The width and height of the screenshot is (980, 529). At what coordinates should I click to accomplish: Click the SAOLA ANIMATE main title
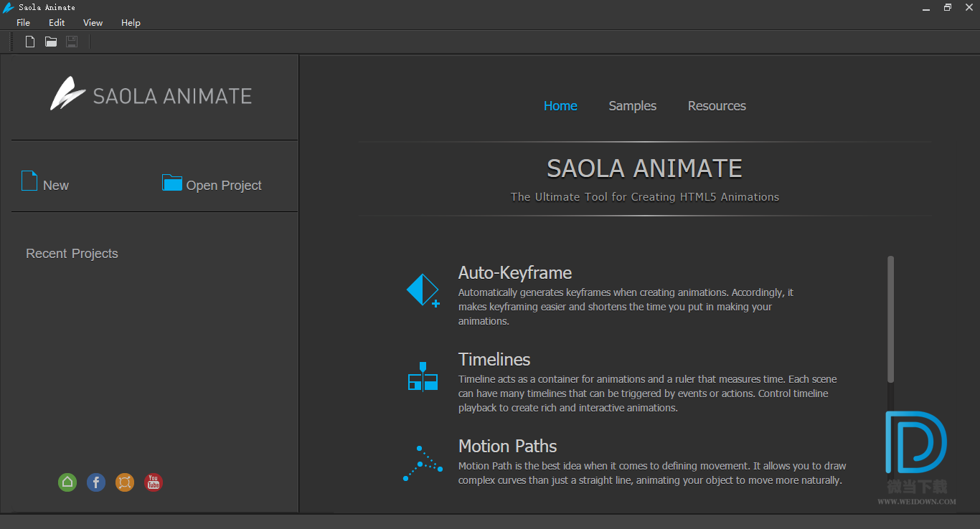tap(644, 168)
